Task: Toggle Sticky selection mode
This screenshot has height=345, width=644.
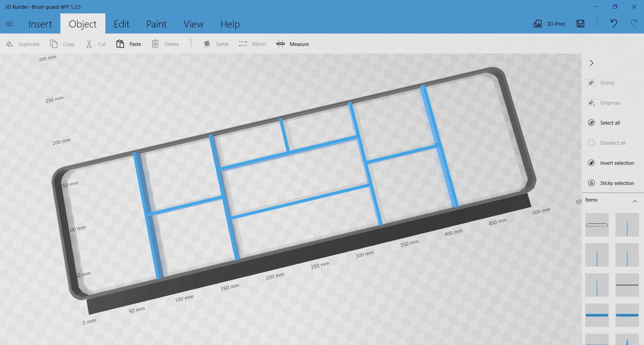Action: click(617, 183)
